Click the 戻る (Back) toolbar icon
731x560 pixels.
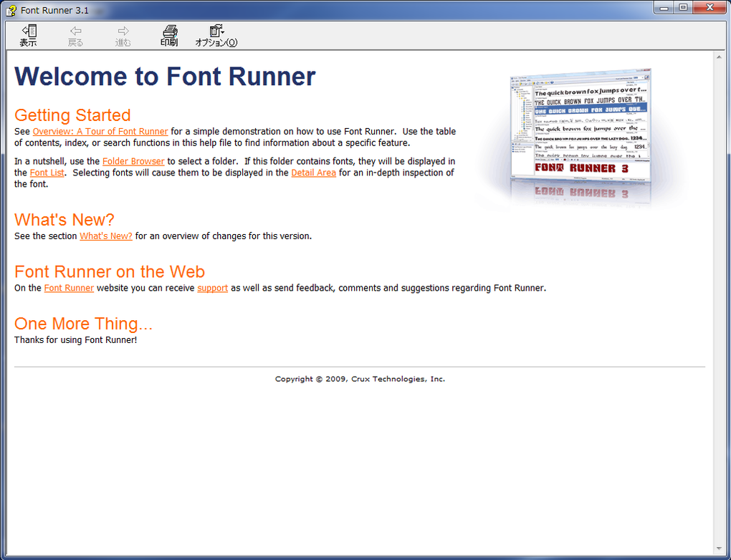coord(75,35)
